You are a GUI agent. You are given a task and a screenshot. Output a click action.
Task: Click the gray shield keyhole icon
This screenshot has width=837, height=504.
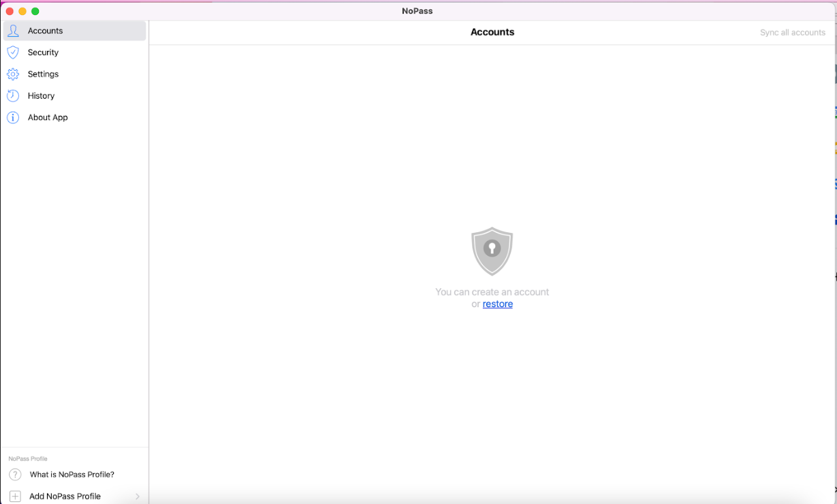point(492,251)
